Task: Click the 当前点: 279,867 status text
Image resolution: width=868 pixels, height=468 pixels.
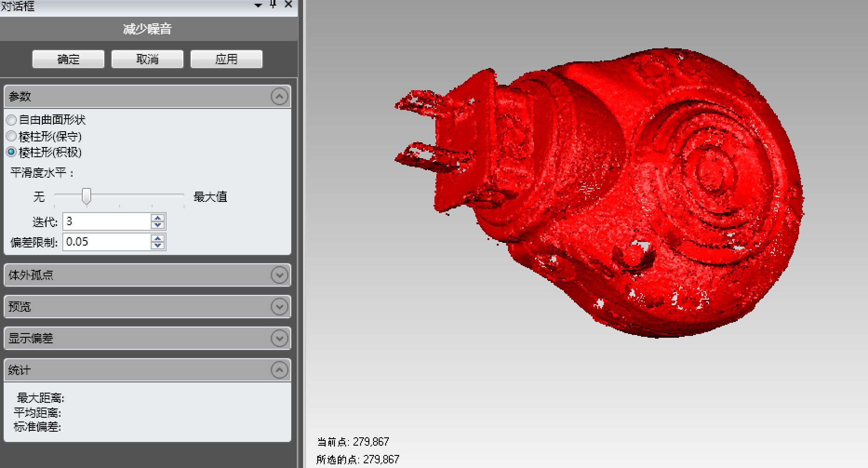Action: (353, 441)
